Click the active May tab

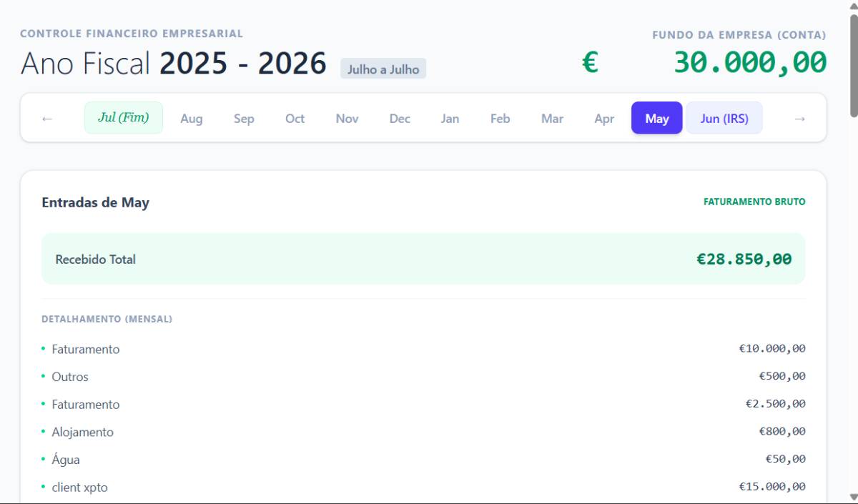(657, 118)
